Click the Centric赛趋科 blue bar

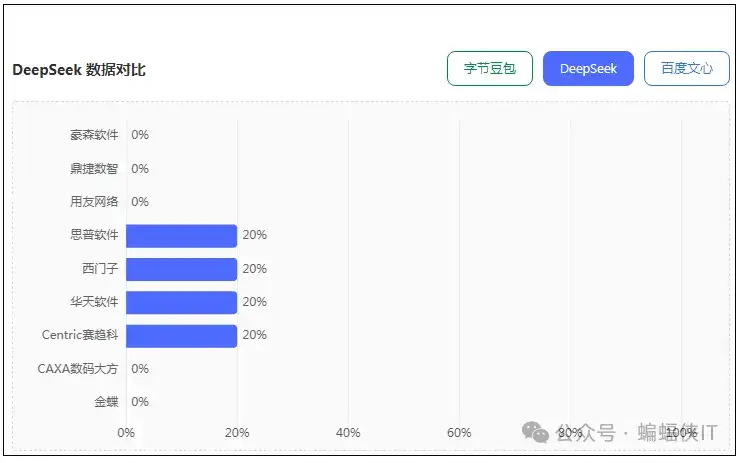pos(181,336)
